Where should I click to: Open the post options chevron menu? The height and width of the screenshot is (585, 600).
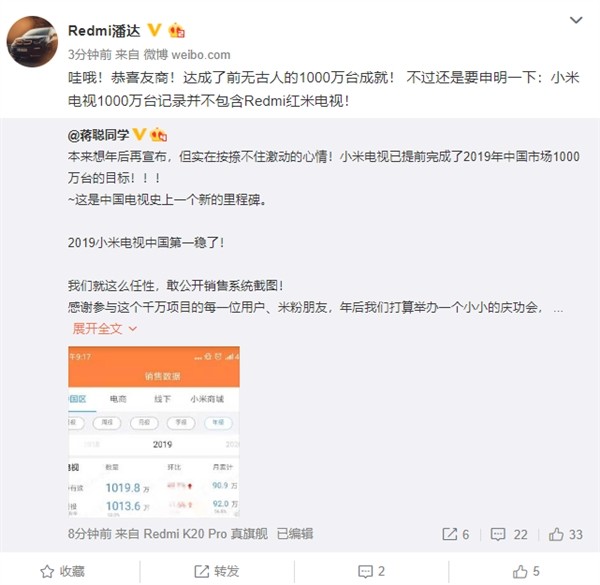click(576, 20)
